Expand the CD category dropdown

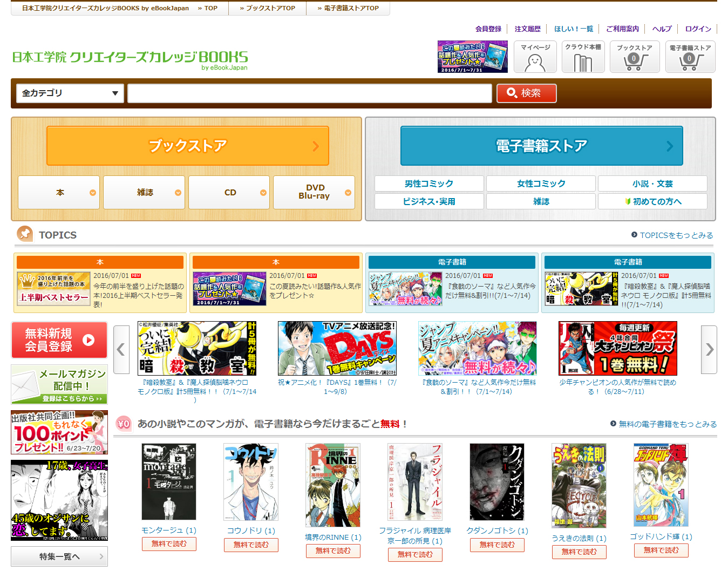(229, 192)
